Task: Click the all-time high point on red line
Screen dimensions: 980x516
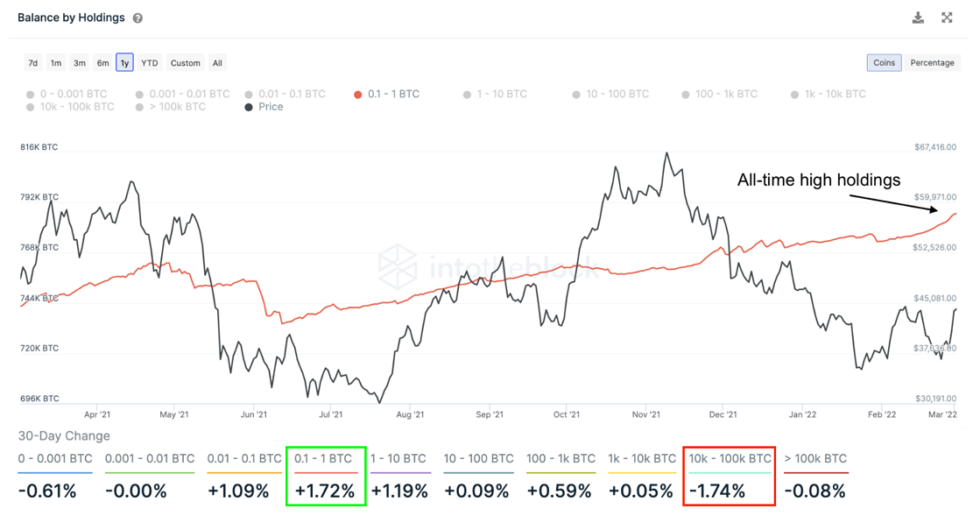Action: [955, 214]
